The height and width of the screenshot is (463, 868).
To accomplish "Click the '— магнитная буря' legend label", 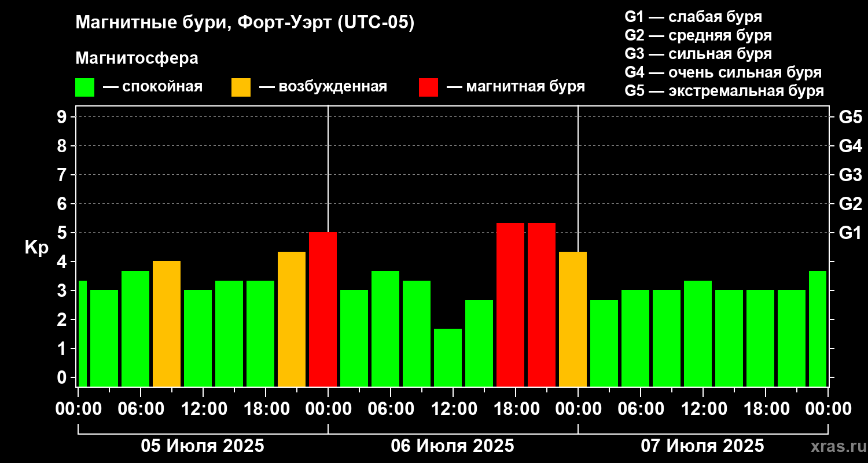I will pos(516,87).
